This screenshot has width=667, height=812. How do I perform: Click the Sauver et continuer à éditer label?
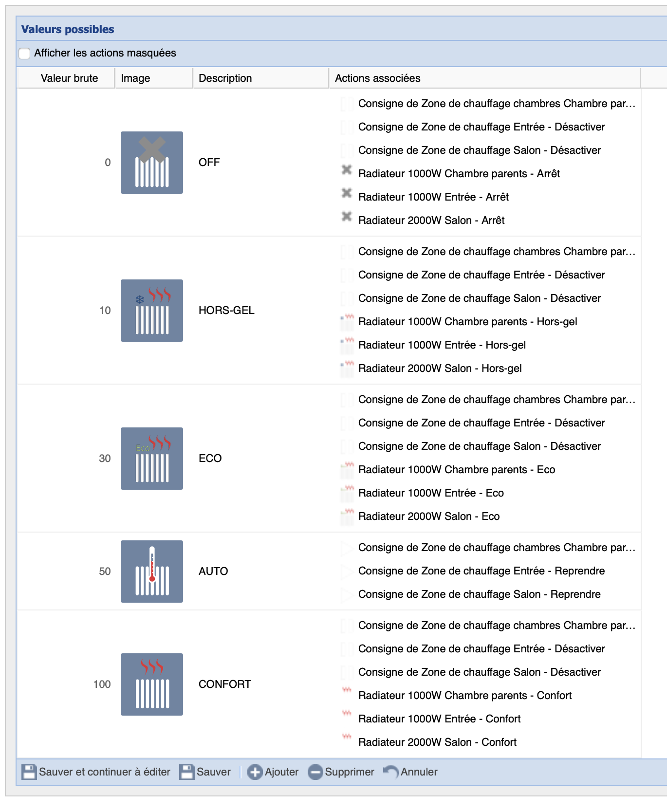point(105,772)
